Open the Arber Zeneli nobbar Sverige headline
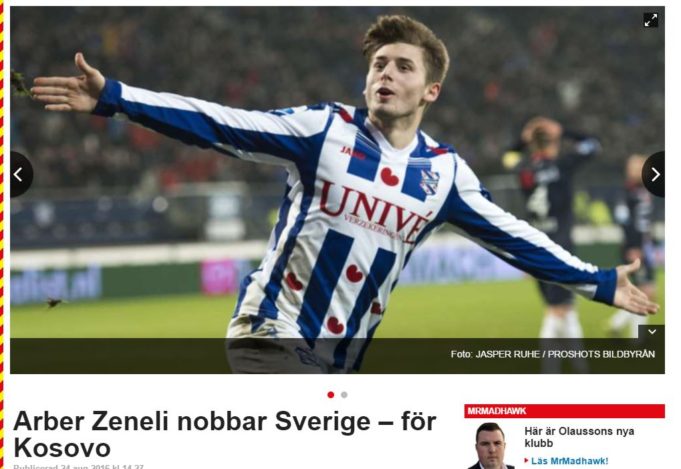681x469 pixels. tap(225, 434)
